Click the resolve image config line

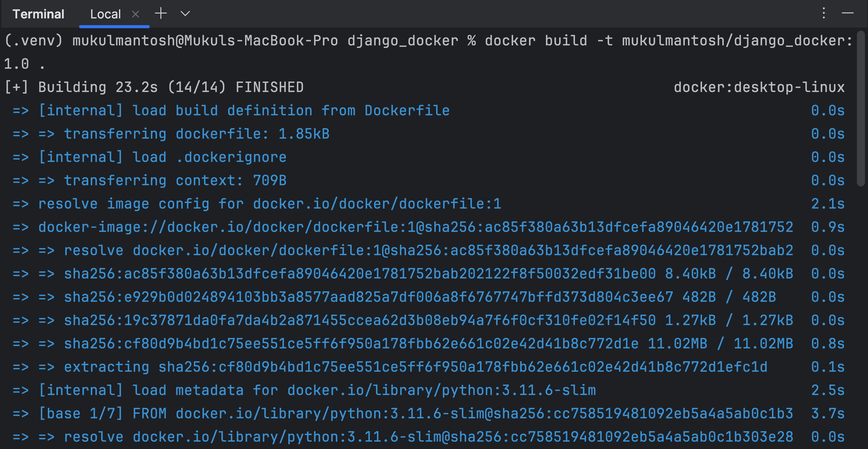point(270,204)
